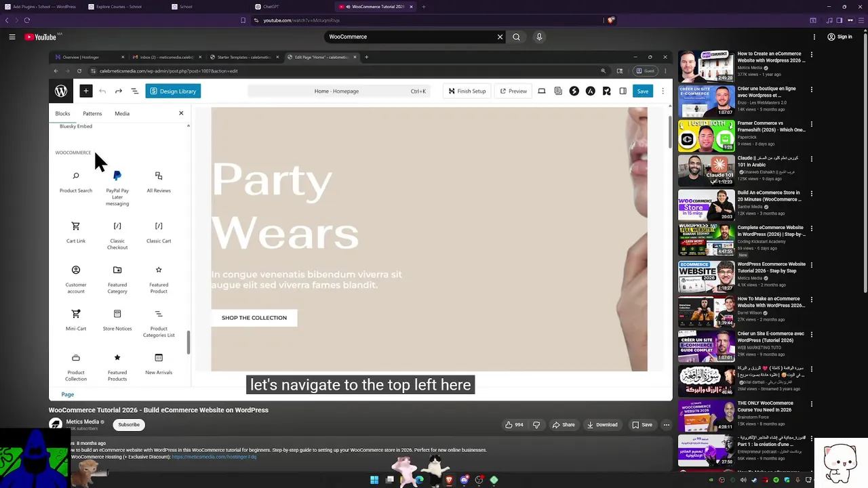Close the block inserter panel
Screen dimensions: 868x488
tap(181, 113)
